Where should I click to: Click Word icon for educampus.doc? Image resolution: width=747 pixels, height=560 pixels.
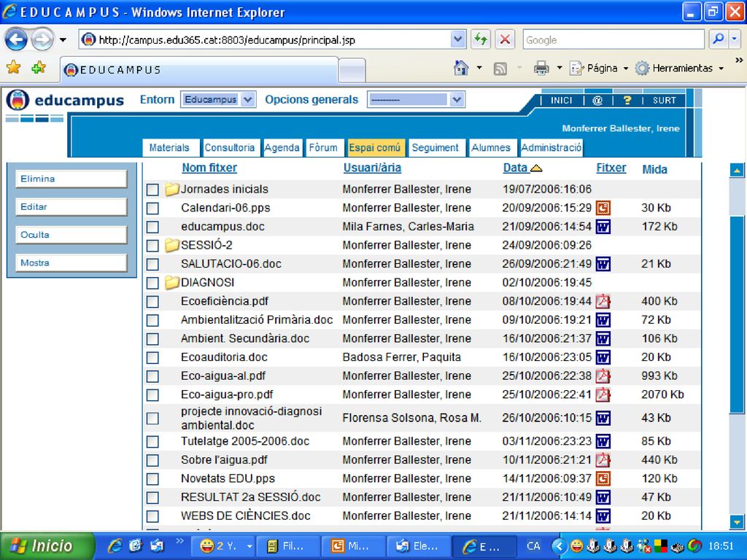(x=603, y=227)
